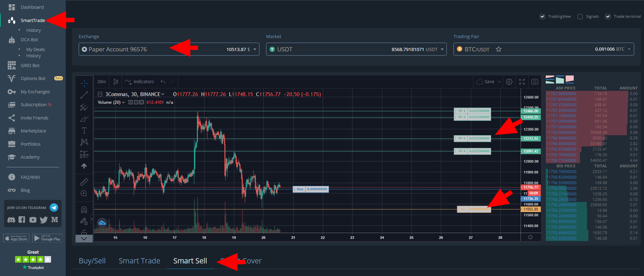
Task: Open chart settings gear
Action: [x=509, y=82]
